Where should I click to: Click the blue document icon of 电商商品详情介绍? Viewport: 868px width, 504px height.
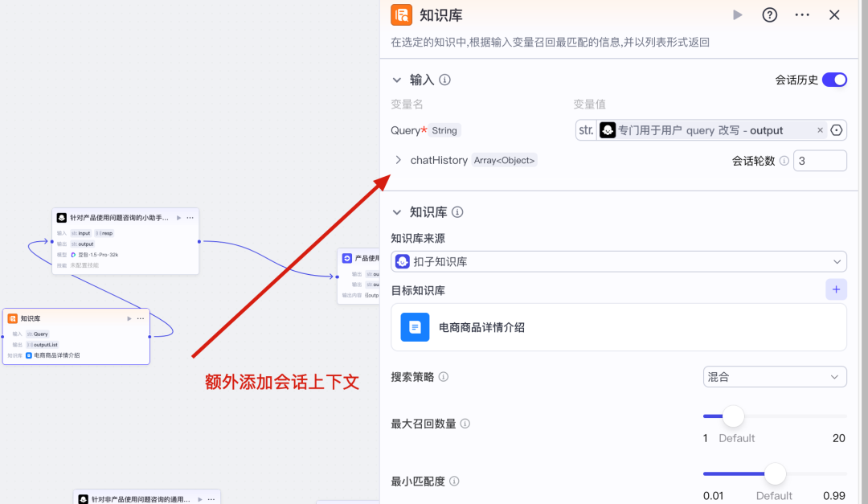click(x=415, y=327)
